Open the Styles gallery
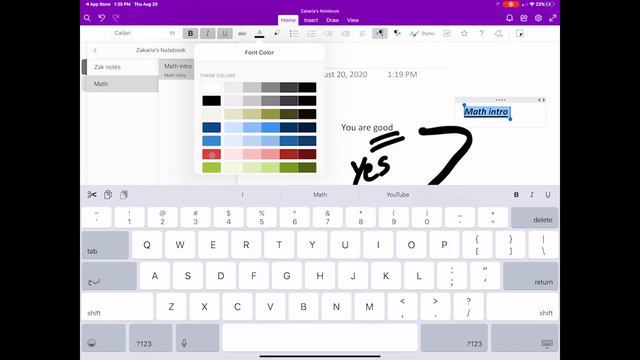640x360 pixels. (422, 33)
